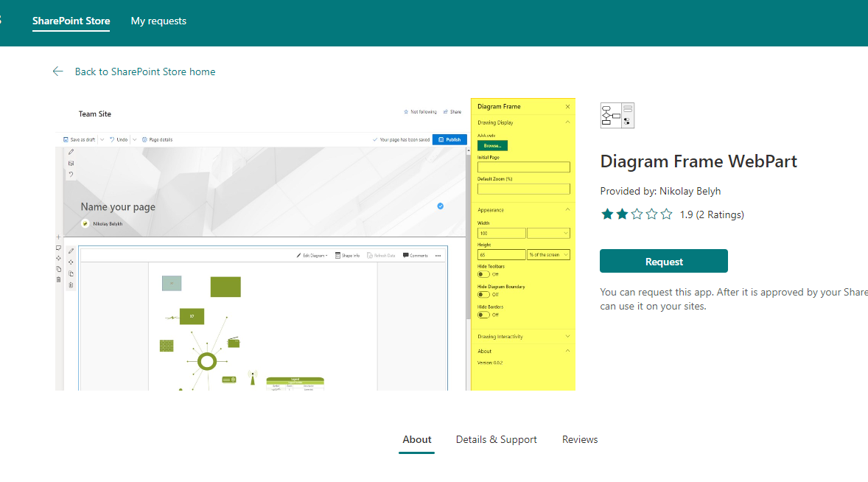Expand the Drawing Interactivity section
The image size is (868, 482).
pos(567,337)
